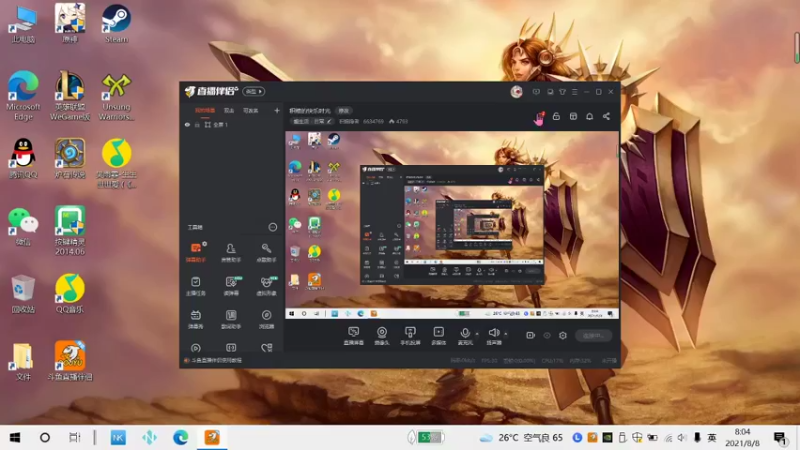Open the room manager helper tool

[231, 252]
